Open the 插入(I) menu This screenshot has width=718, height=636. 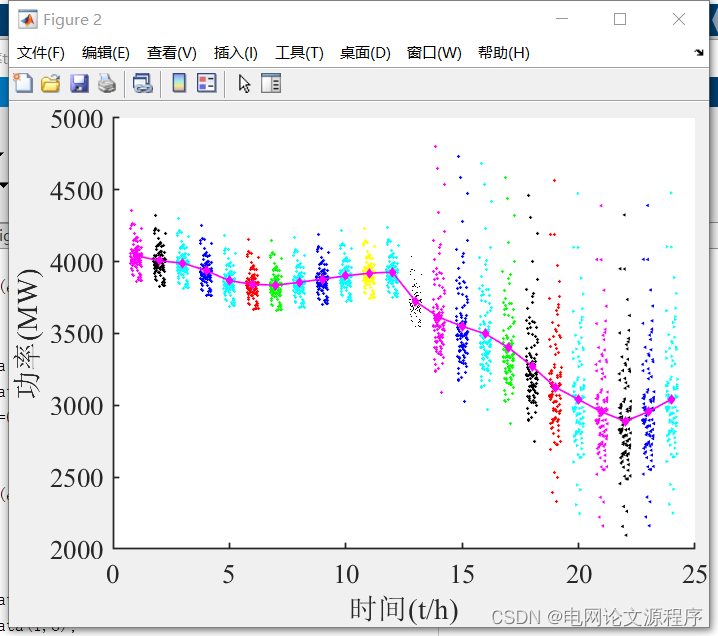pyautogui.click(x=236, y=53)
